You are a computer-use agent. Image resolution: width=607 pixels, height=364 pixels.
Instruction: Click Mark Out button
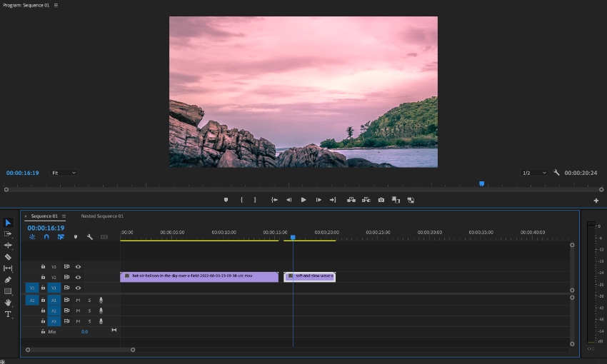pos(255,200)
